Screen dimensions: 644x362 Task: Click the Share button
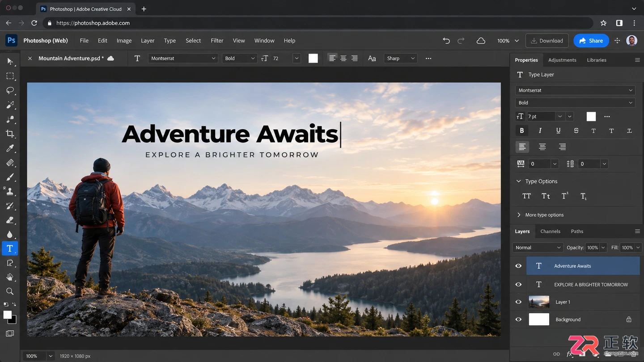[591, 41]
